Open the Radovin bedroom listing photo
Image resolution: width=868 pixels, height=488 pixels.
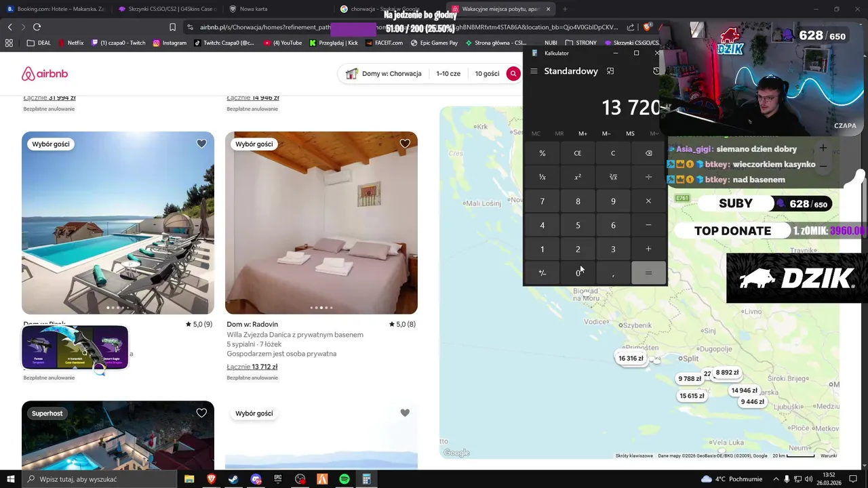[321, 222]
